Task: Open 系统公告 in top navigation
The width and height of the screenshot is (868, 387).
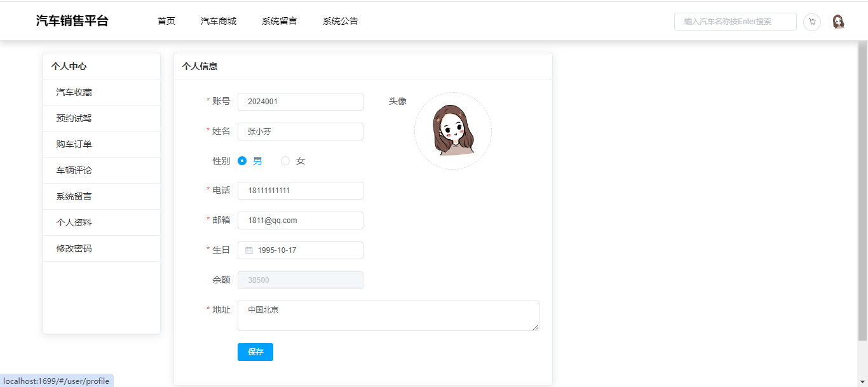Action: point(340,21)
